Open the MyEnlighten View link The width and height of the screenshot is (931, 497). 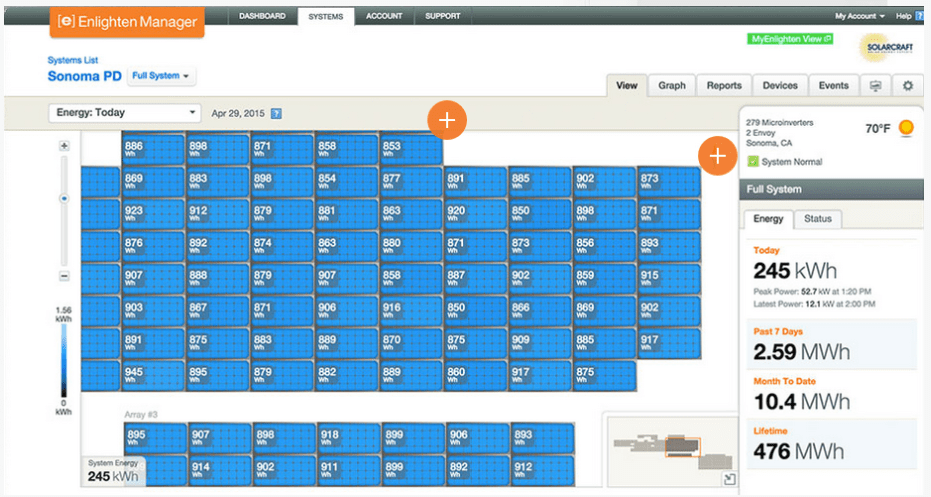(x=790, y=39)
